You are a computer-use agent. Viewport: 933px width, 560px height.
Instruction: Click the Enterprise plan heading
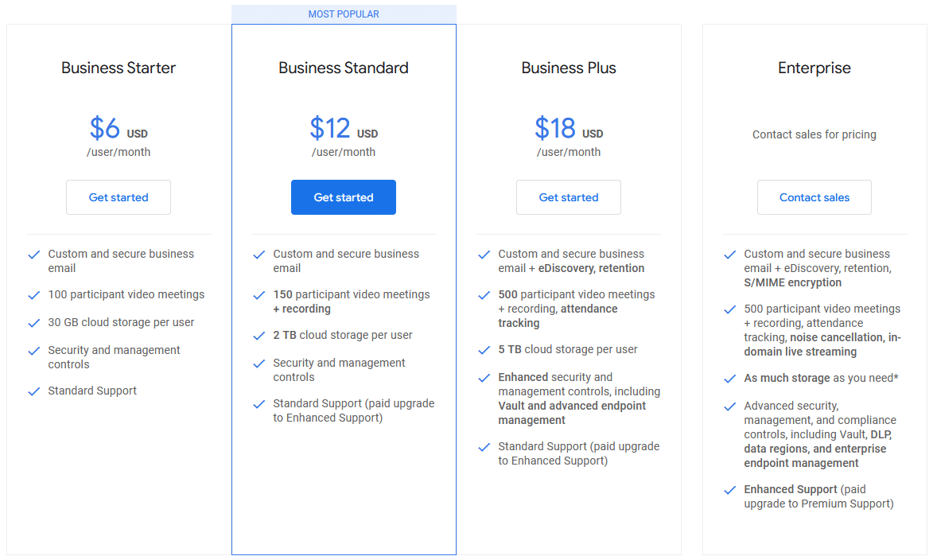coord(814,68)
